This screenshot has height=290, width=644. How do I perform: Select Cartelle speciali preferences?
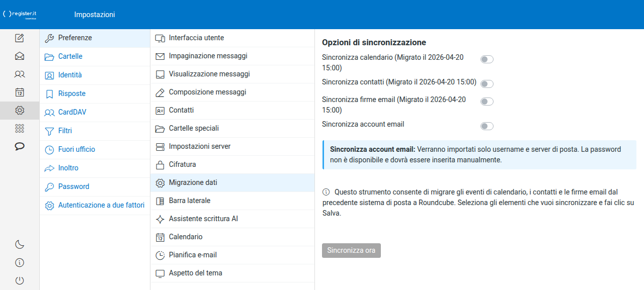click(x=232, y=128)
